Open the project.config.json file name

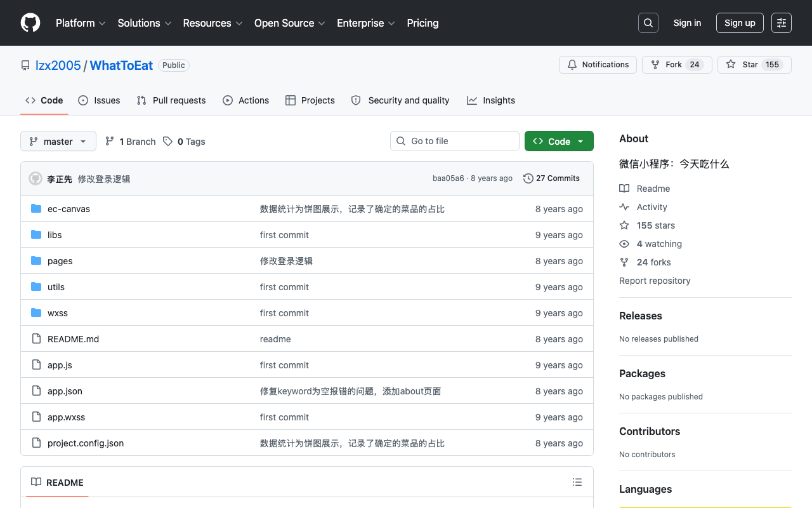pos(86,443)
